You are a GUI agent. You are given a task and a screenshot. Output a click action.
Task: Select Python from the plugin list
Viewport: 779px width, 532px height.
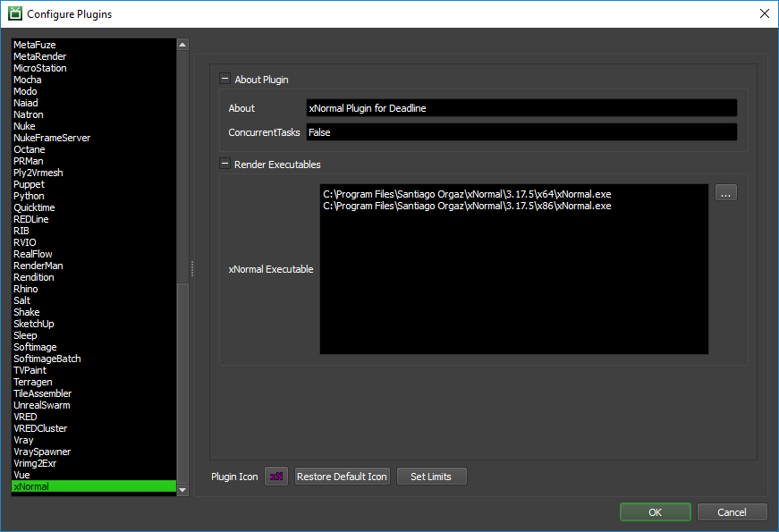(29, 196)
